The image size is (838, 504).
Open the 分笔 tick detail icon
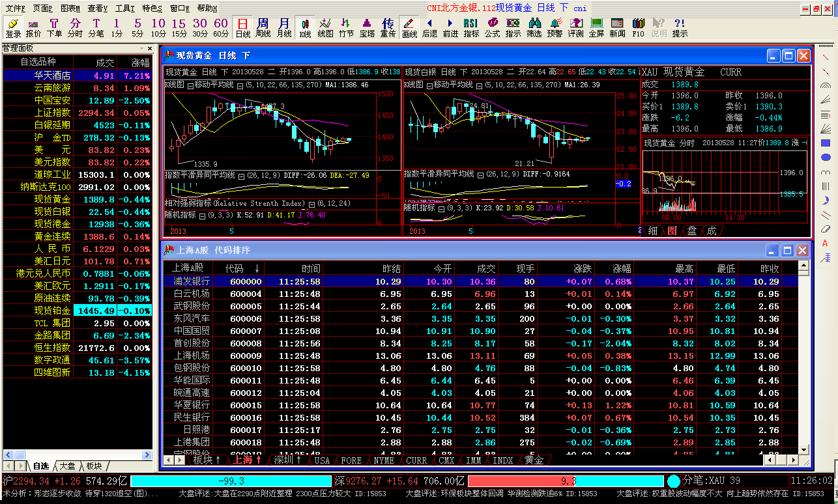pos(96,27)
